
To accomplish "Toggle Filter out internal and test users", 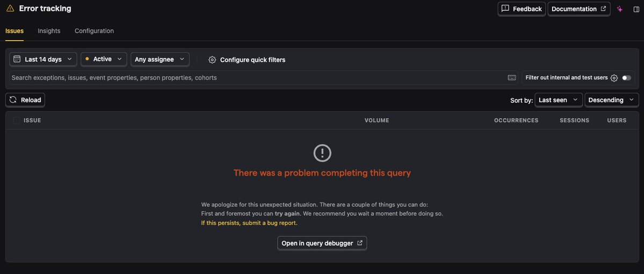I will (626, 78).
